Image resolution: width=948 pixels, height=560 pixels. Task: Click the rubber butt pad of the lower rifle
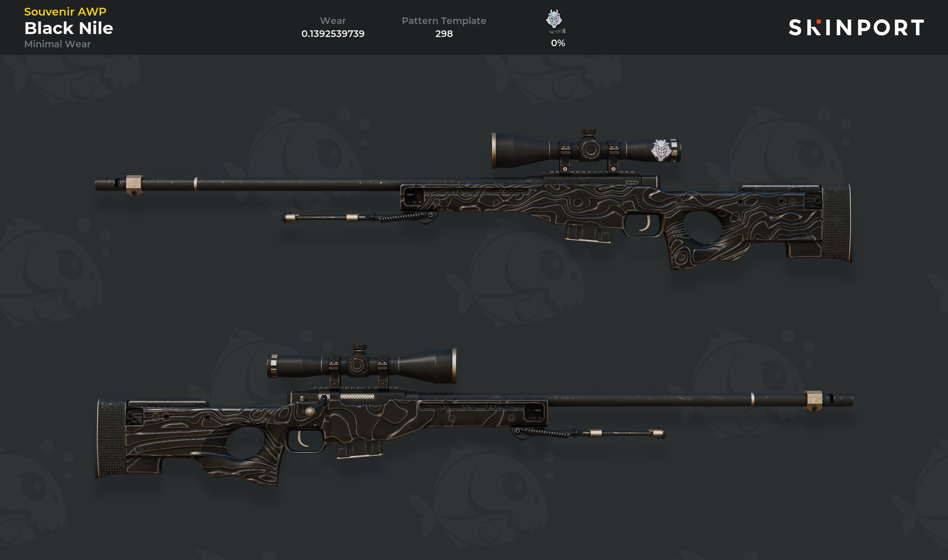coord(111,438)
